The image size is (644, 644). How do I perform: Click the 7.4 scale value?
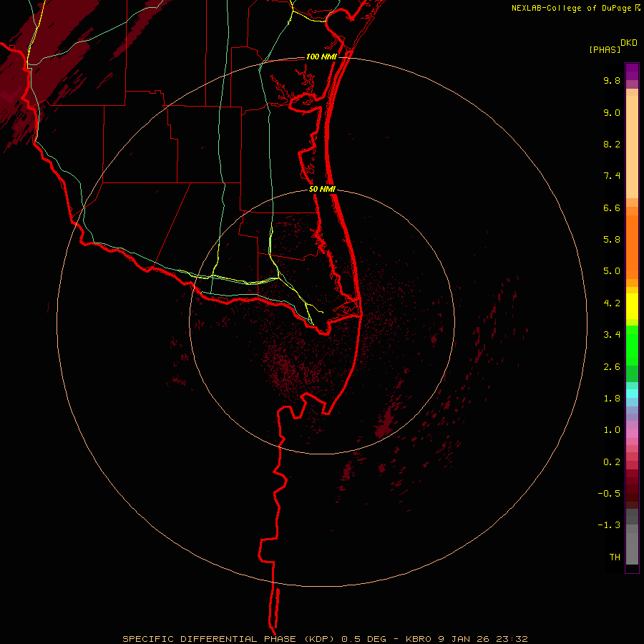pyautogui.click(x=612, y=176)
